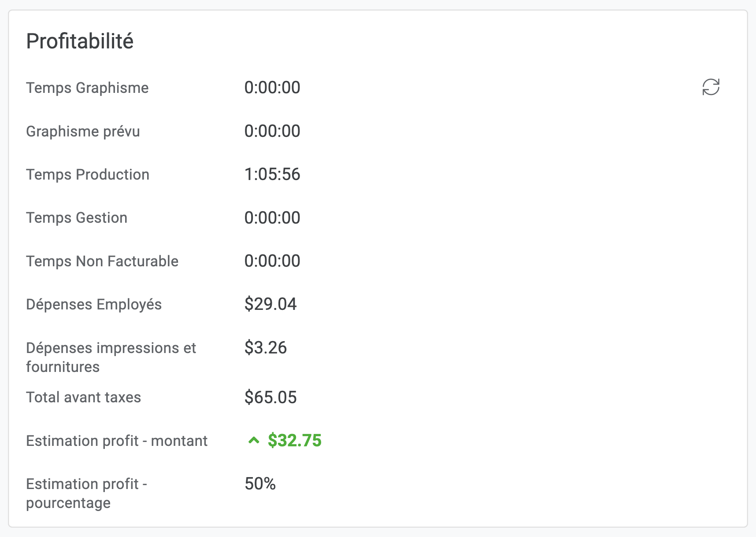Click the Temps Production value 1:05:56

tap(272, 175)
